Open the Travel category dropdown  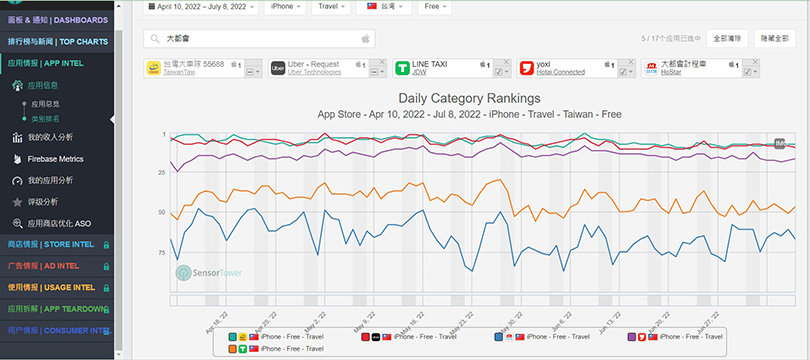[331, 7]
